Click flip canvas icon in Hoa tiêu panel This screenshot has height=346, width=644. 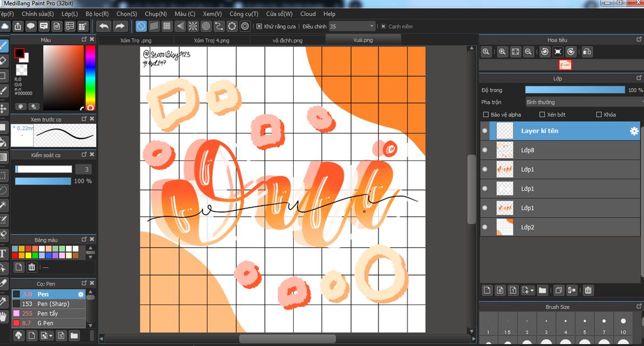coord(587,52)
